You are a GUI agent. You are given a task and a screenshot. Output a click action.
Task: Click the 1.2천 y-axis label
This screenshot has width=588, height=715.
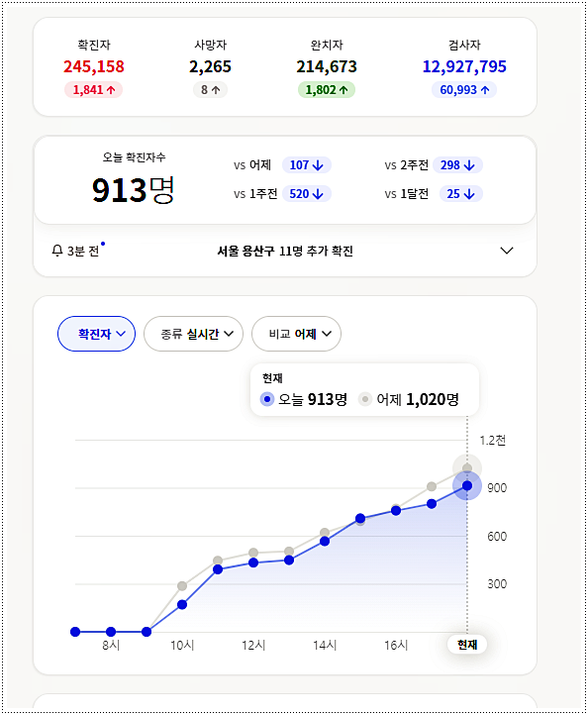492,440
